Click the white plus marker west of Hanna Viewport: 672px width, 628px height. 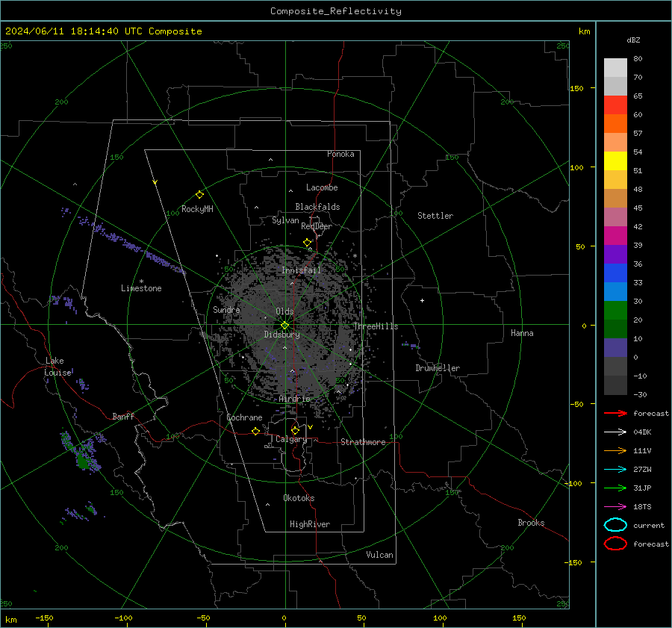[422, 300]
